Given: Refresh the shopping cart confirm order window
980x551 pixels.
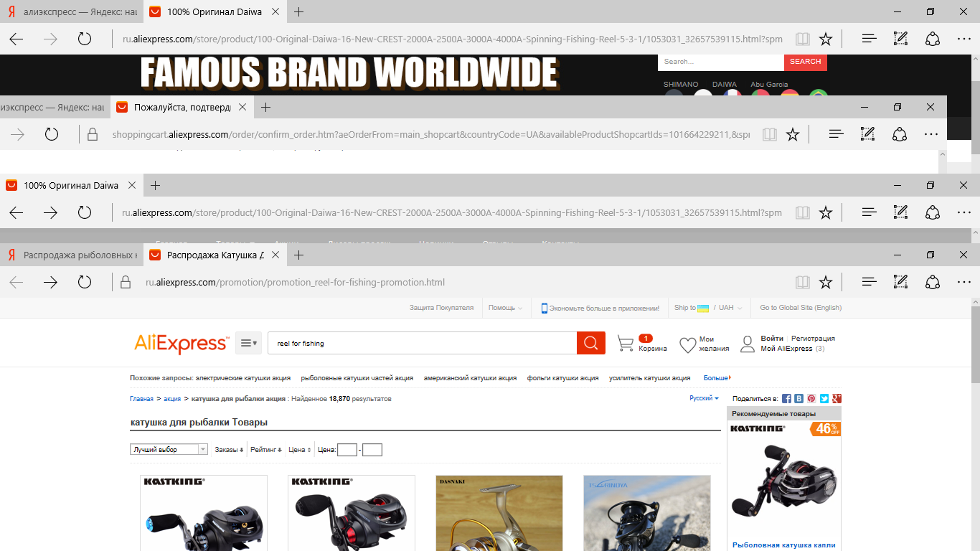Looking at the screenshot, I should pyautogui.click(x=52, y=134).
